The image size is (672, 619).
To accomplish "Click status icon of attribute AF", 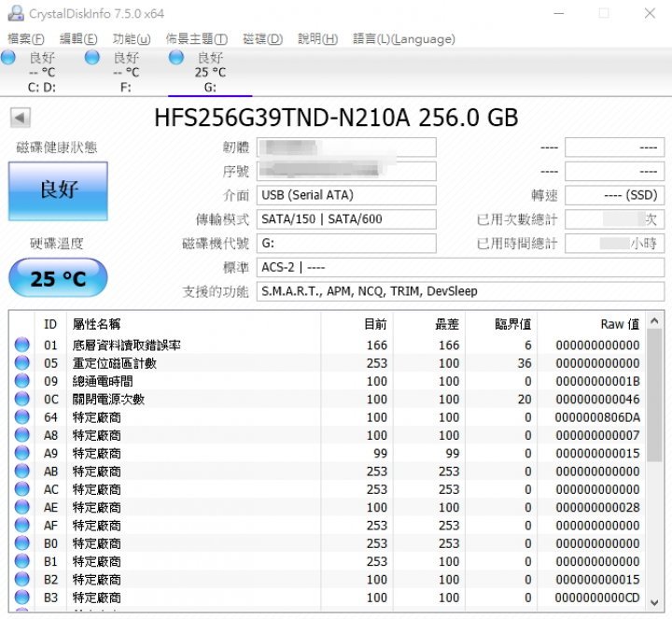I will pos(21,525).
